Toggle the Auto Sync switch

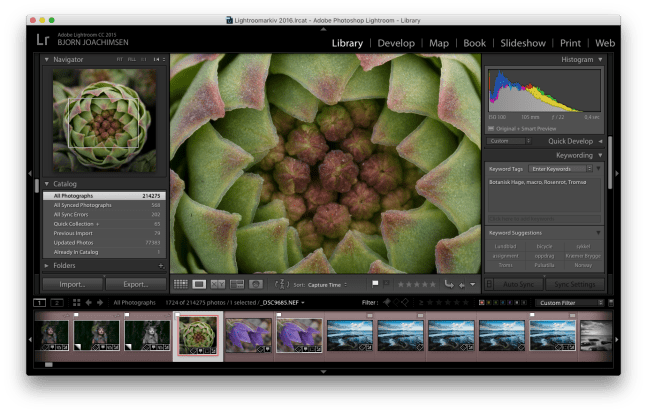click(489, 284)
